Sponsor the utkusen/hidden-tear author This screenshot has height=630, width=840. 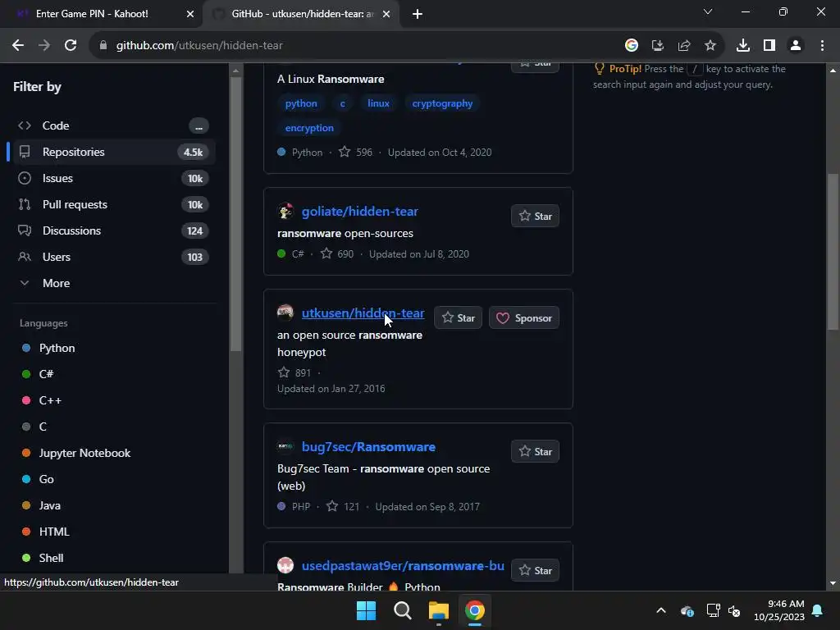click(524, 317)
